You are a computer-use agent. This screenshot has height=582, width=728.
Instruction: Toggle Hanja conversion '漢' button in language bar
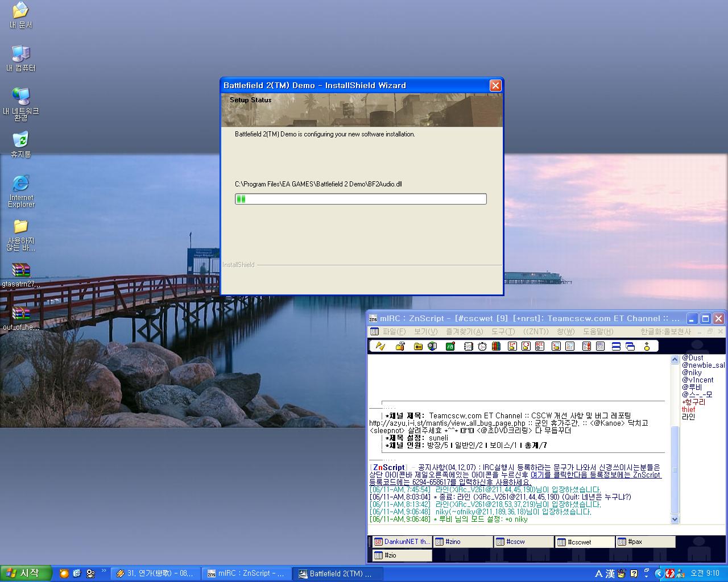(610, 573)
